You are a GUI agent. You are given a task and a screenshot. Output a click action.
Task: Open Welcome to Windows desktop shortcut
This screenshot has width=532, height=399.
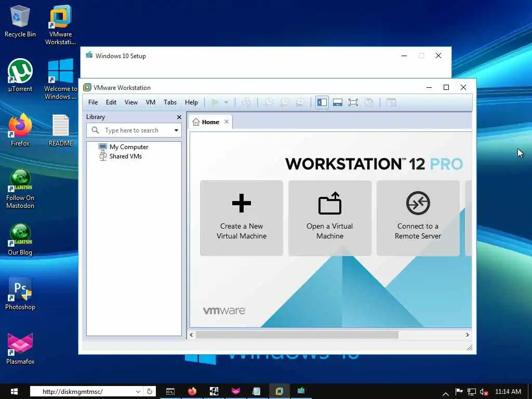[x=60, y=79]
